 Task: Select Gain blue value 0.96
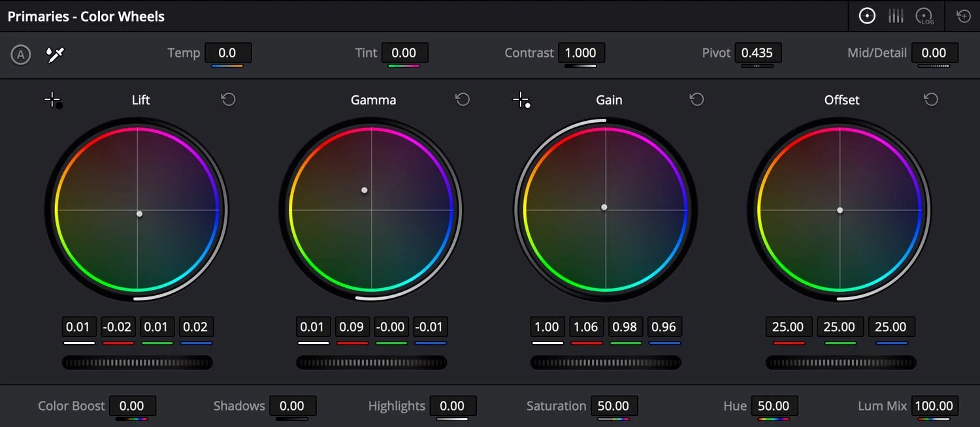(664, 326)
